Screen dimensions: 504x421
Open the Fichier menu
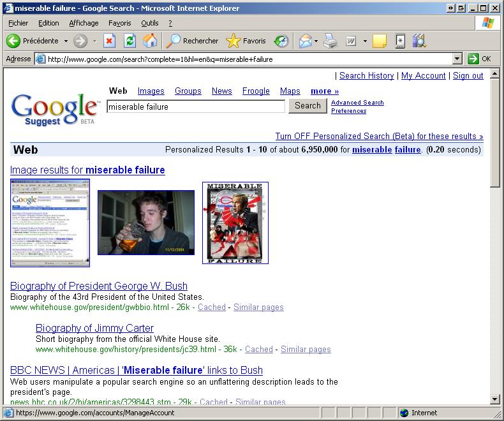tap(18, 23)
